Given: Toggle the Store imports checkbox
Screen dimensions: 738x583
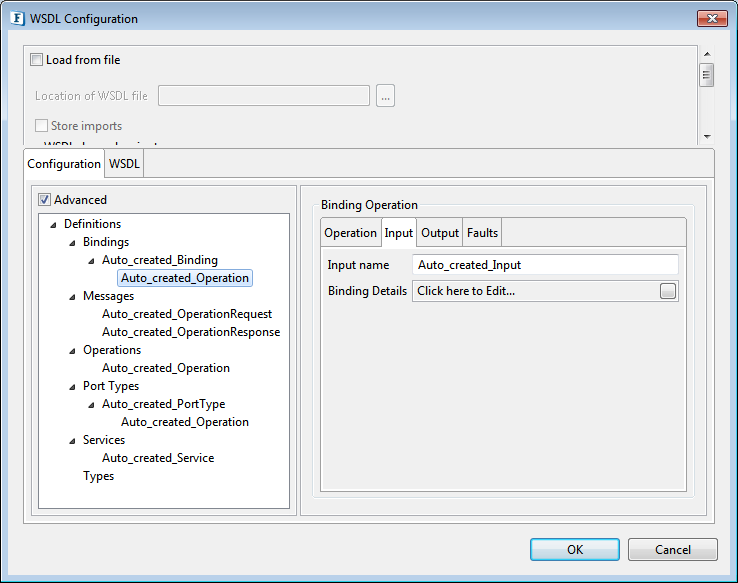Looking at the screenshot, I should coord(42,126).
